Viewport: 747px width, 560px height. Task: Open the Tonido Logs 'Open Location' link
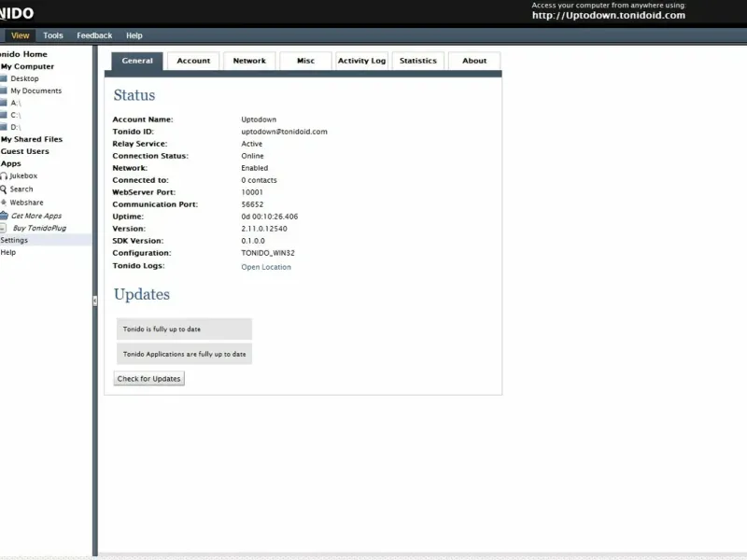(x=266, y=267)
